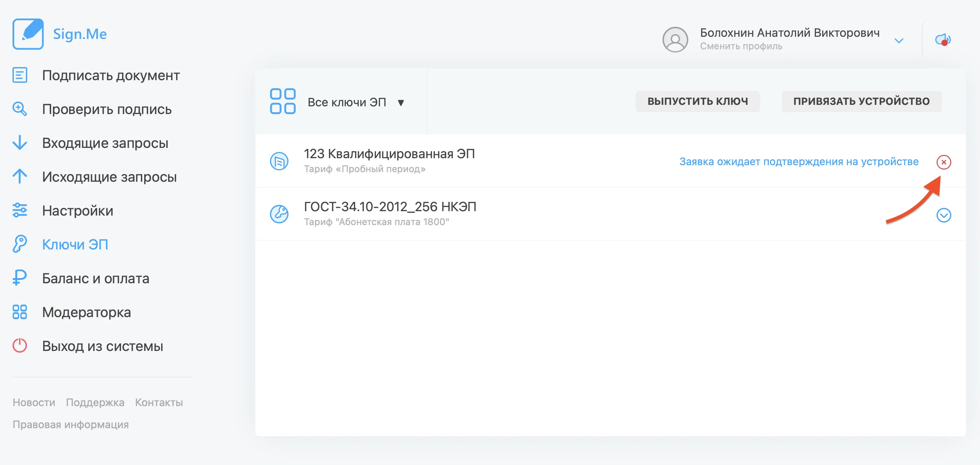Screen dimensions: 980x465
Task: Click Заявка ожидает подтверждения на устройстве status
Action: pos(799,162)
